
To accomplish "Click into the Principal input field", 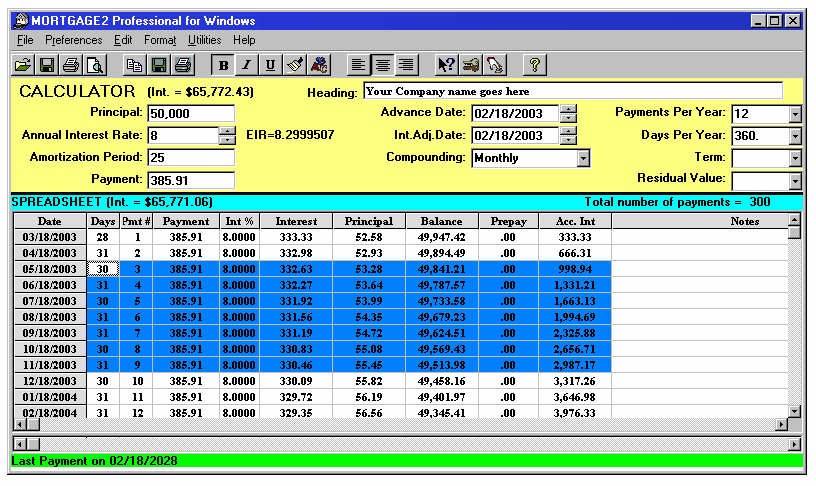I will 190,113.
